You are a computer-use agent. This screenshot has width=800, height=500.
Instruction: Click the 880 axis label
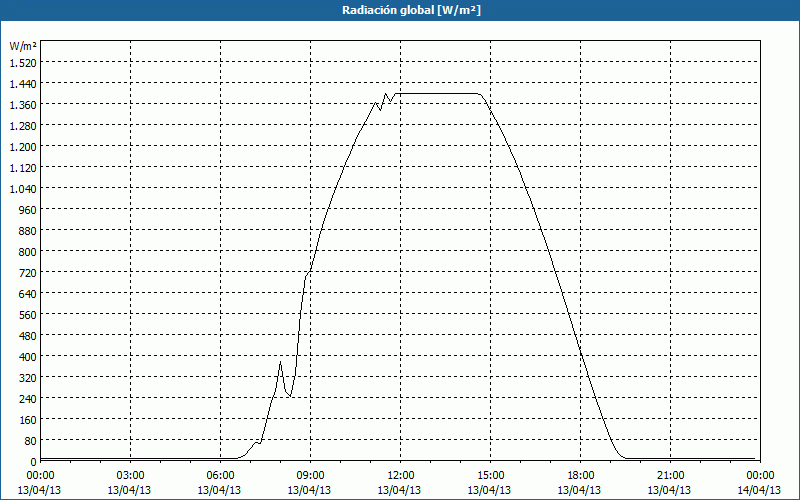coord(28,231)
